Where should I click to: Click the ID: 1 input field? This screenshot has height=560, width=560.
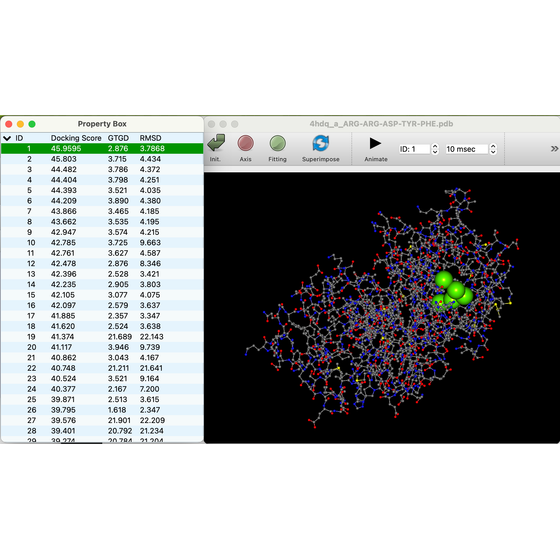[414, 149]
